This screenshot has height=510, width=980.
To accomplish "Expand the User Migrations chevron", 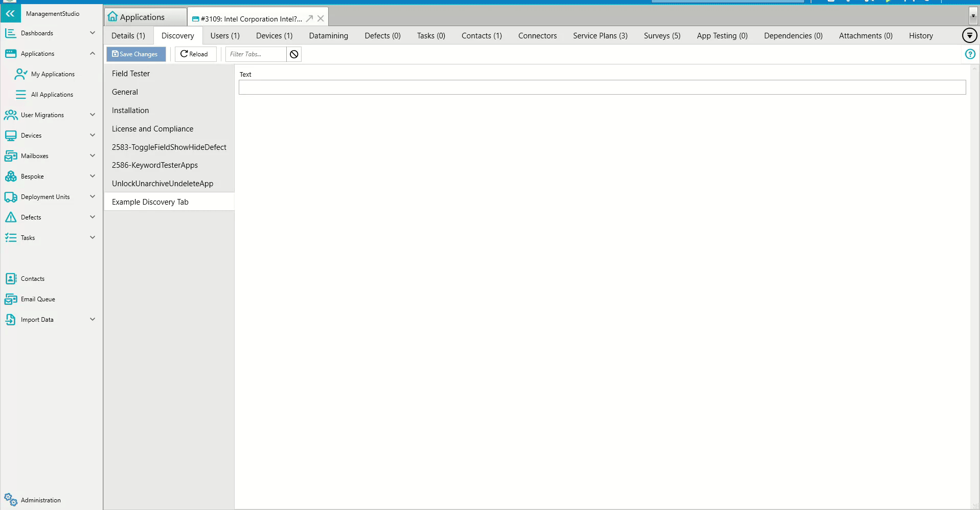I will pyautogui.click(x=93, y=115).
